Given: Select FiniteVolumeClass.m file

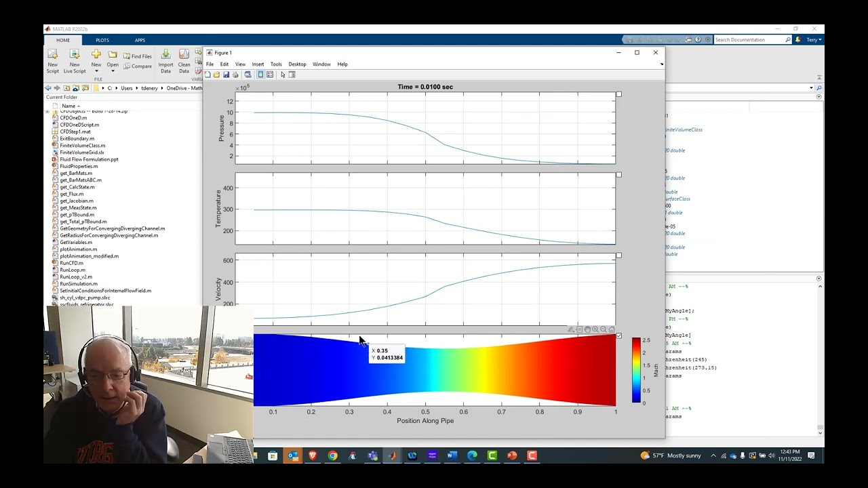Looking at the screenshot, I should [x=82, y=146].
